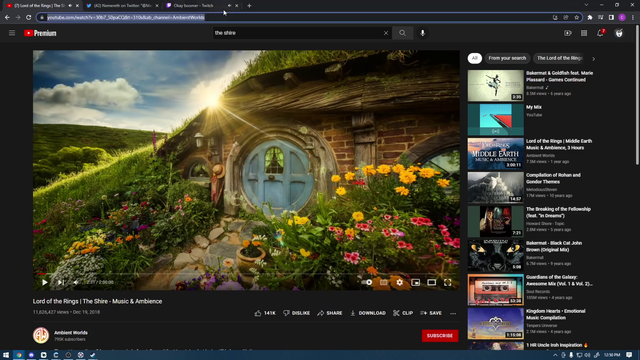Open Bakermat & Goldfish Games Continued thumbnail
Viewport: 640px width, 360px height.
(x=496, y=85)
